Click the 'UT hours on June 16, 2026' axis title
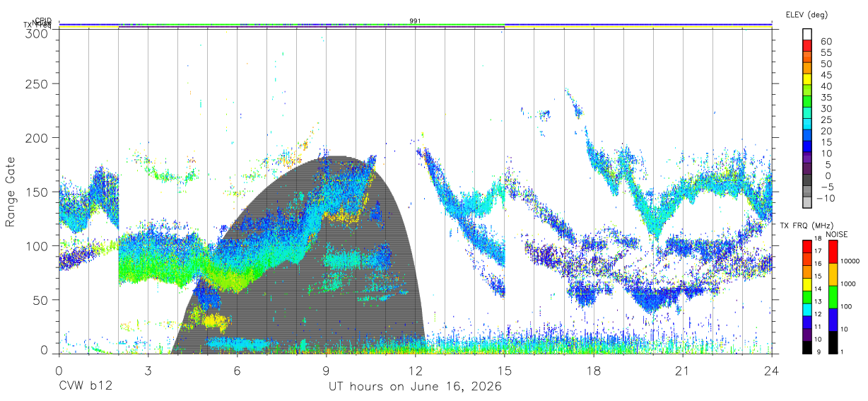 click(x=416, y=387)
